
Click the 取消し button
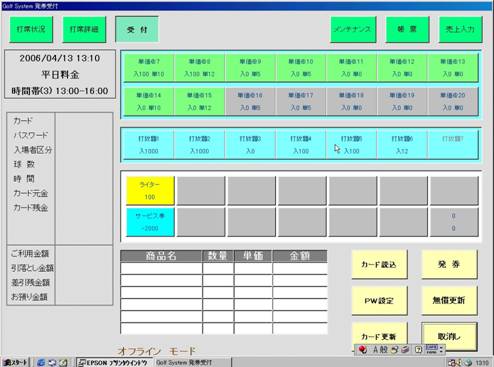[x=449, y=336]
